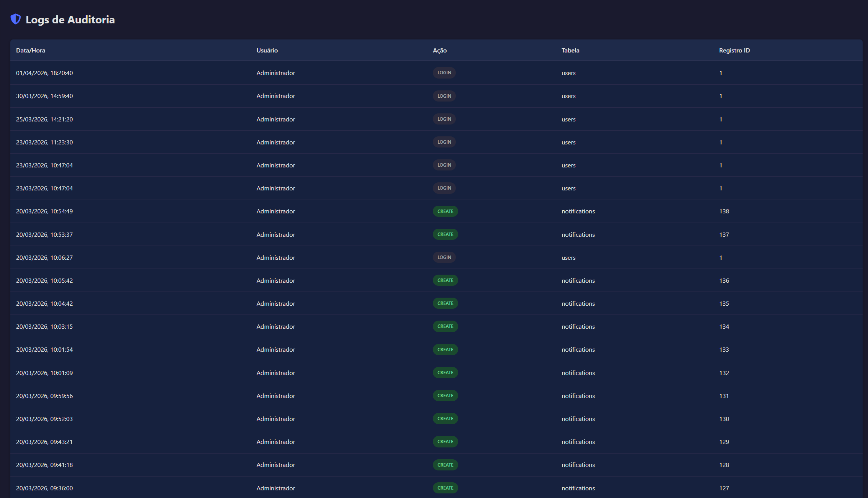Click the shield icon next to Logs de Auditoria
868x498 pixels.
click(15, 19)
